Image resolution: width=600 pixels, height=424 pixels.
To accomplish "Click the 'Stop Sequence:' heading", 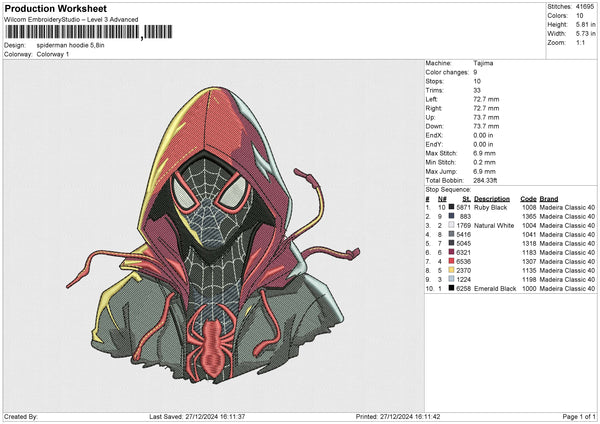I will (x=448, y=189).
